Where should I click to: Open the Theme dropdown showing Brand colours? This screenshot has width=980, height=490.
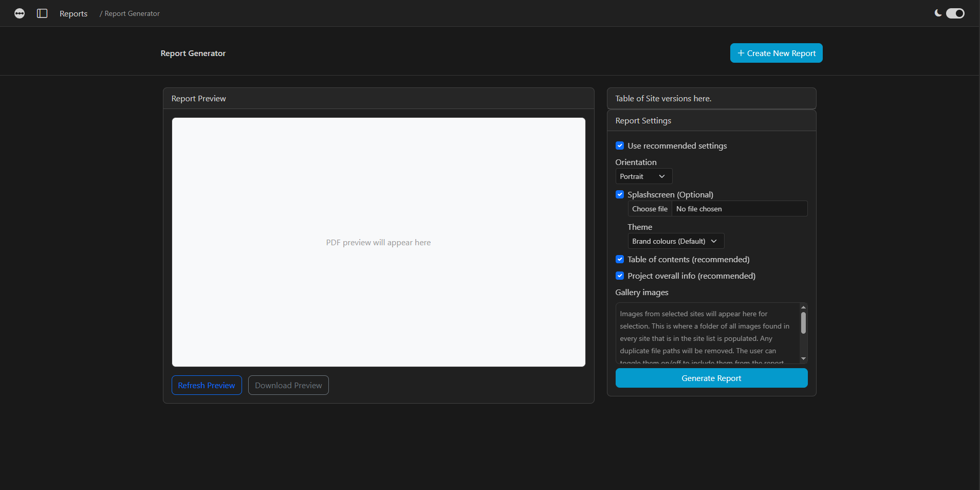675,241
